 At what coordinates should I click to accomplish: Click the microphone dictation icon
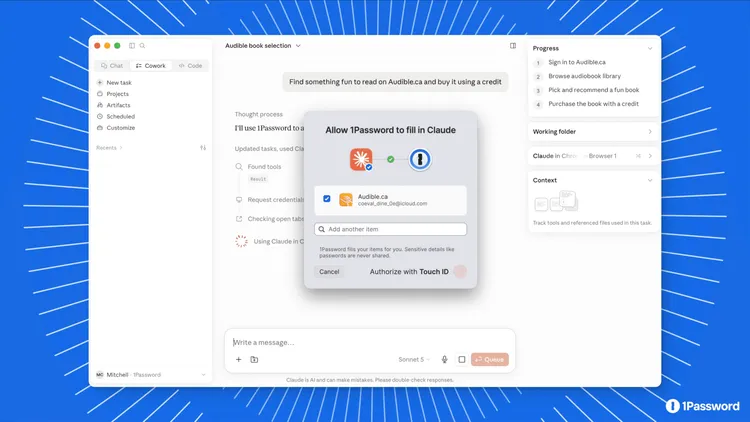pyautogui.click(x=444, y=359)
